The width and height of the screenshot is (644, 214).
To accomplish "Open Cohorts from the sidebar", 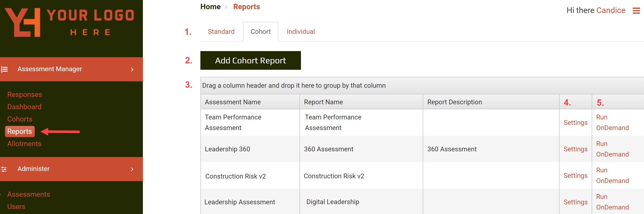I will pos(20,119).
